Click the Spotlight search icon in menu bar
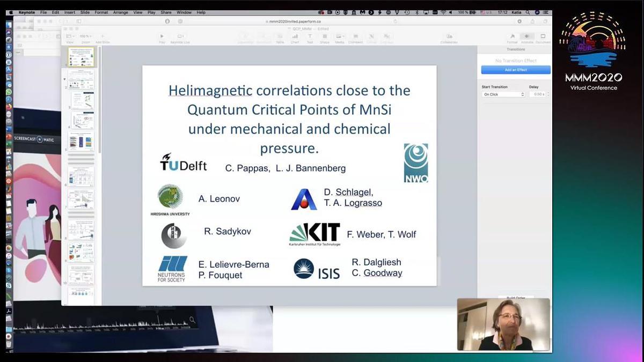The image size is (644, 362). [528, 12]
